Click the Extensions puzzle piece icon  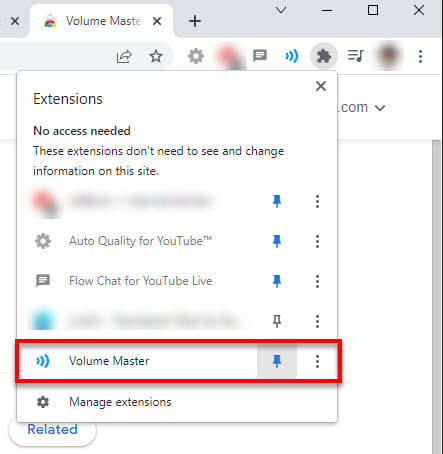coord(323,56)
